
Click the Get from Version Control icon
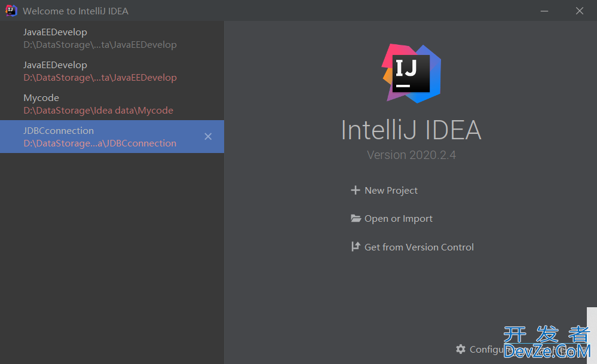pos(356,247)
